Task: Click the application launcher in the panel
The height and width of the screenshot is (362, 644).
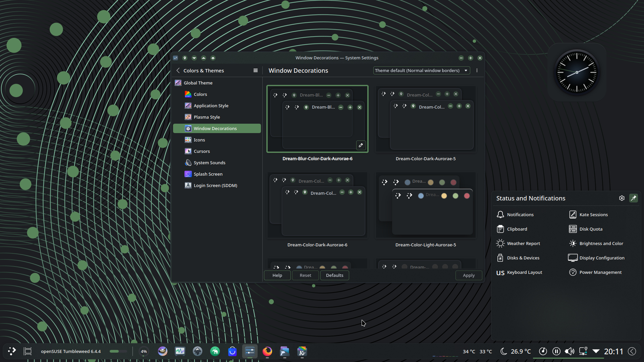Action: (12, 351)
